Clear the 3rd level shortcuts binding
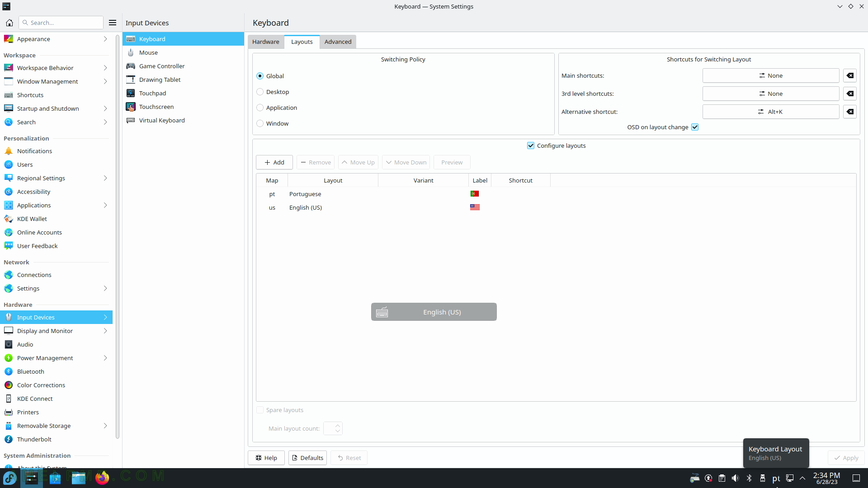 (850, 94)
